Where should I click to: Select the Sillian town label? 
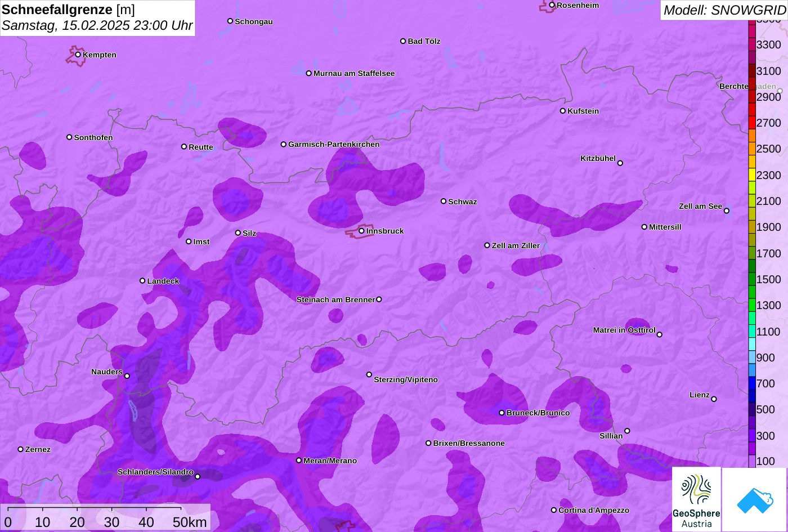tap(611, 436)
